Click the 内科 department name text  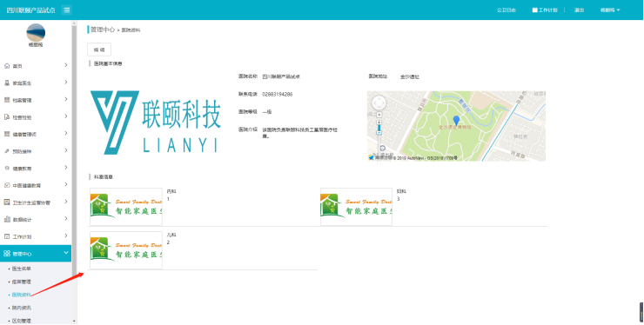(x=171, y=192)
